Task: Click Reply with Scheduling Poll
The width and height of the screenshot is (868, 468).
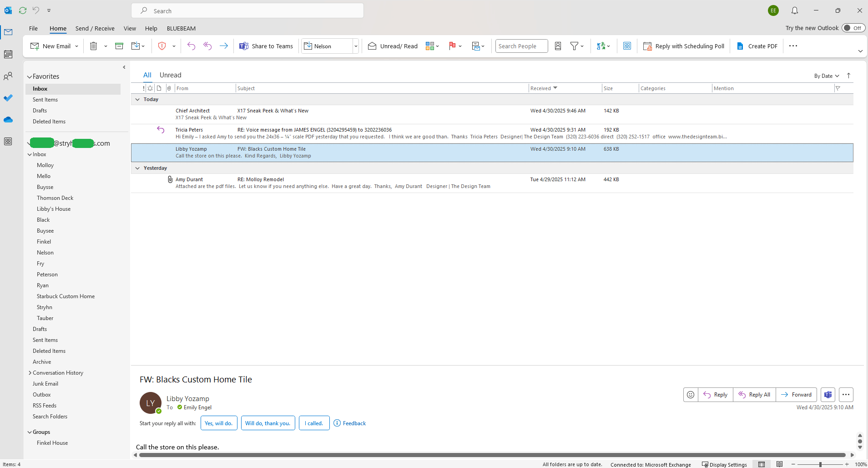Action: point(684,46)
